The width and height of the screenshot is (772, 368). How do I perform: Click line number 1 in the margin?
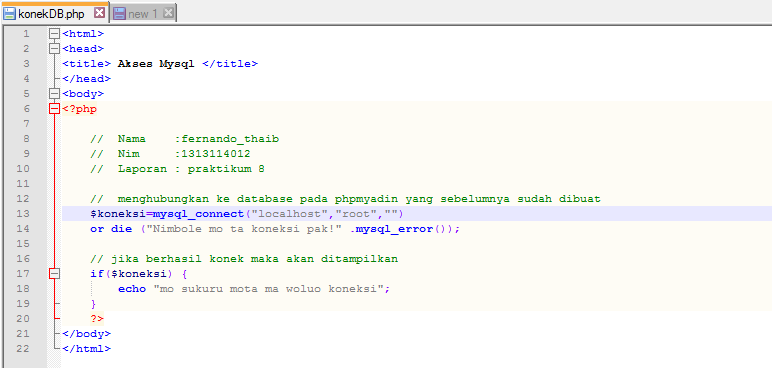point(26,34)
